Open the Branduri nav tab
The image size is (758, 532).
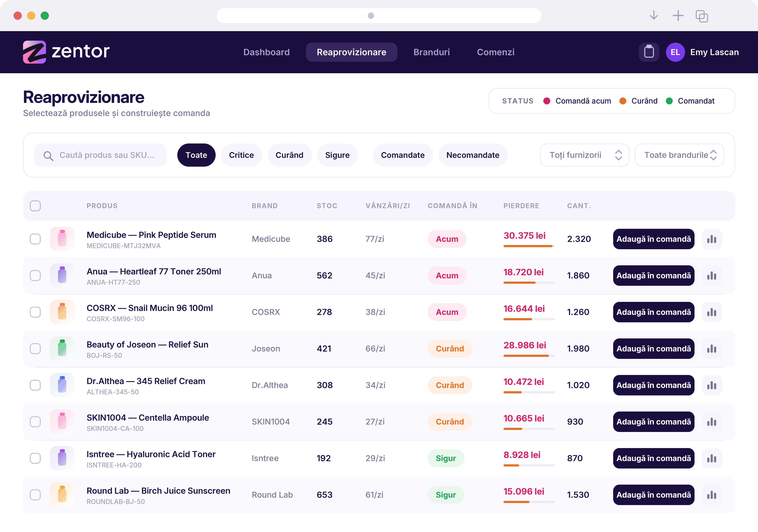(432, 52)
